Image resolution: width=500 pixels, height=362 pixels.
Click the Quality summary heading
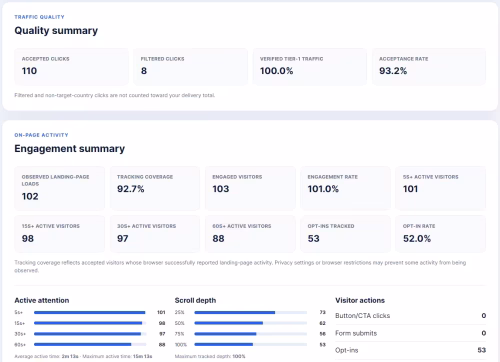(x=56, y=30)
